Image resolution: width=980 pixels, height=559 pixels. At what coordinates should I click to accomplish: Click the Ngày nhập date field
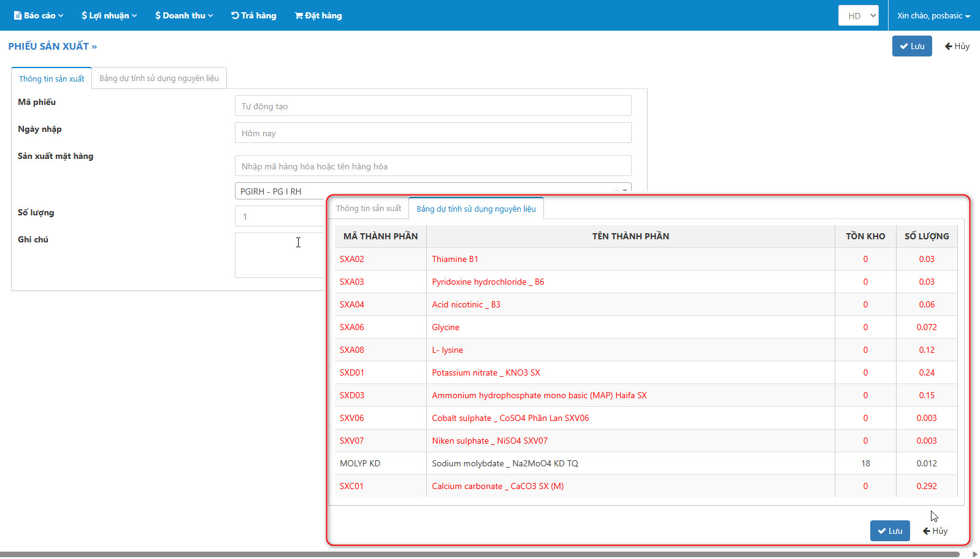(x=432, y=133)
